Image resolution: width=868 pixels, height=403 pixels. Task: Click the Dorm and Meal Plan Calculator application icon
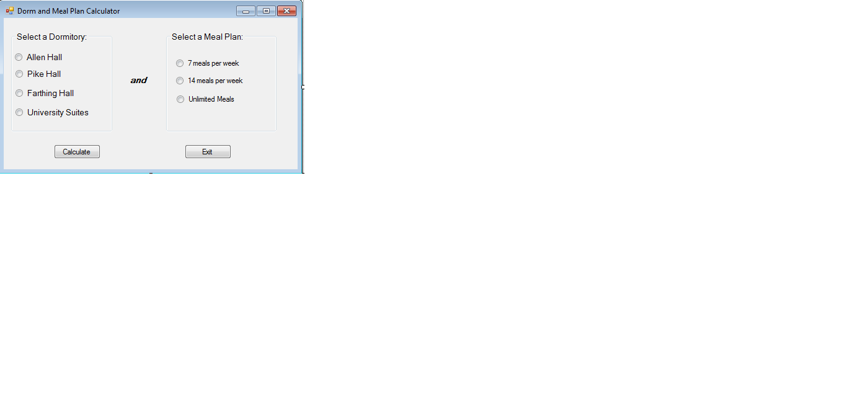click(9, 11)
